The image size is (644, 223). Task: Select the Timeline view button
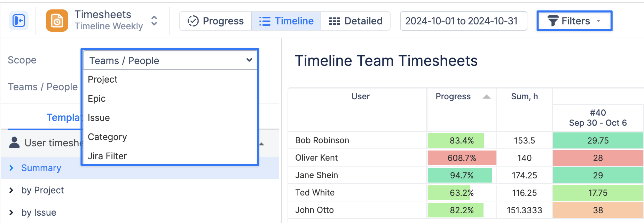pyautogui.click(x=286, y=21)
